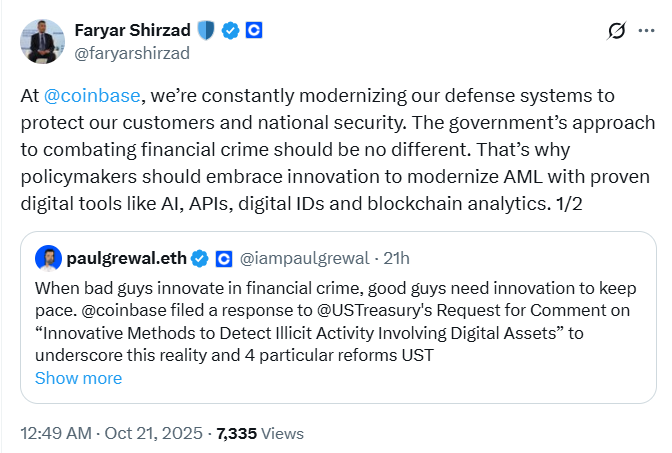Click paulgrewal.eth's small avatar in quoted post
672x453 pixels.
point(48,259)
